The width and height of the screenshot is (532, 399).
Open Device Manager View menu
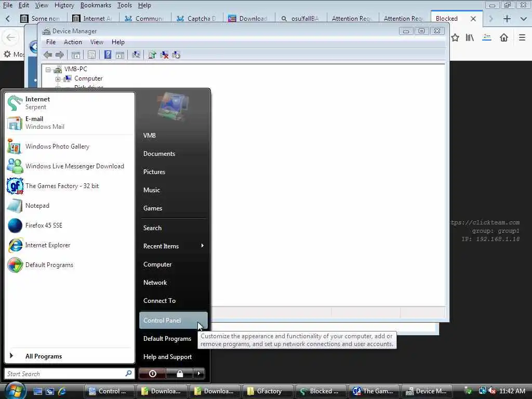pos(97,42)
